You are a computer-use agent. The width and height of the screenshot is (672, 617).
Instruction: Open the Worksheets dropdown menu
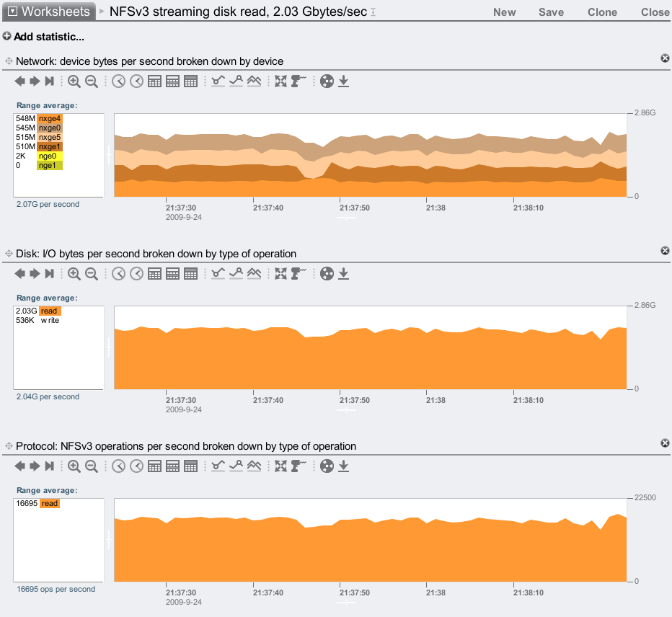pos(48,12)
